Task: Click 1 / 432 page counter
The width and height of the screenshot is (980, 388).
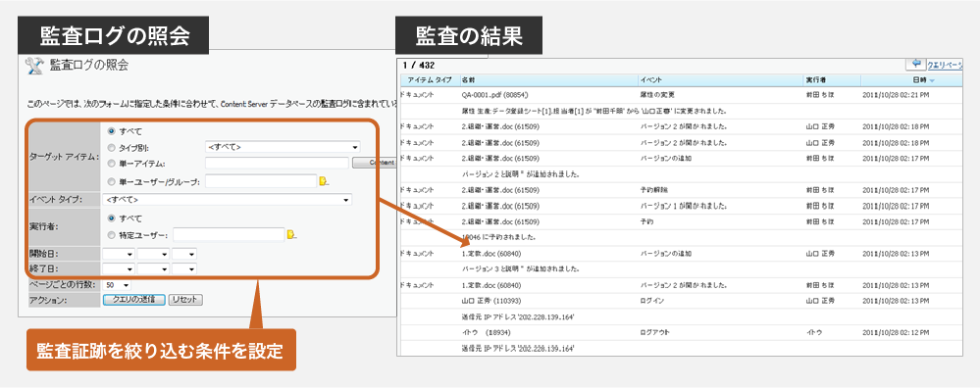Action: 419,65
